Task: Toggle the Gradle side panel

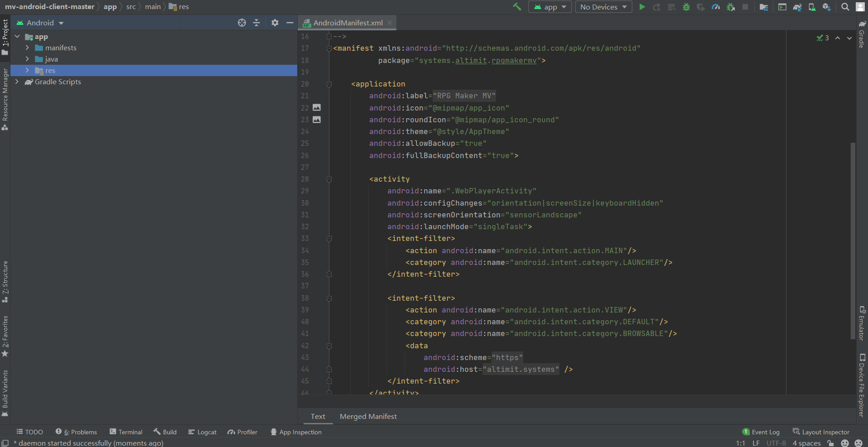Action: (x=862, y=34)
